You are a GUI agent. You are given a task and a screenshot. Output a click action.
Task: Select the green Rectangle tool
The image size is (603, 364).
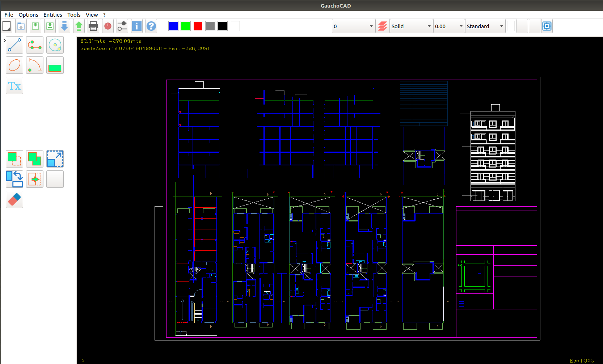pos(55,65)
